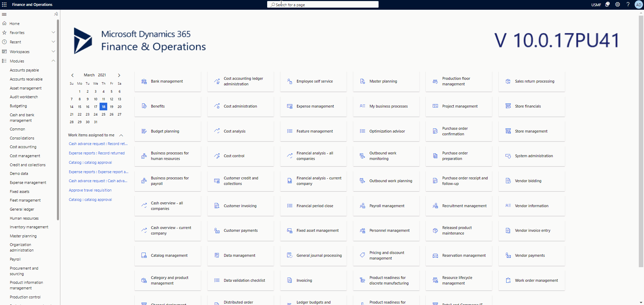This screenshot has width=644, height=305.
Task: Click the pin navigation pane icon
Action: pos(56,14)
